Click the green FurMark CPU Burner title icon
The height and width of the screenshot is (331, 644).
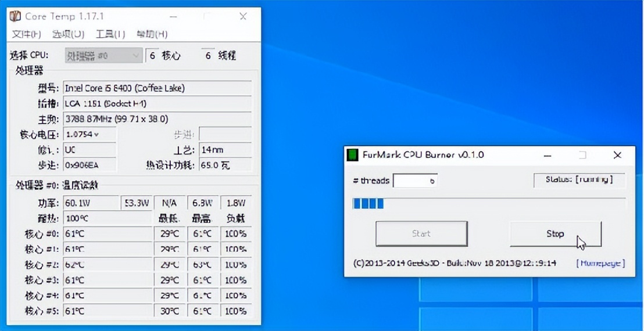point(352,155)
